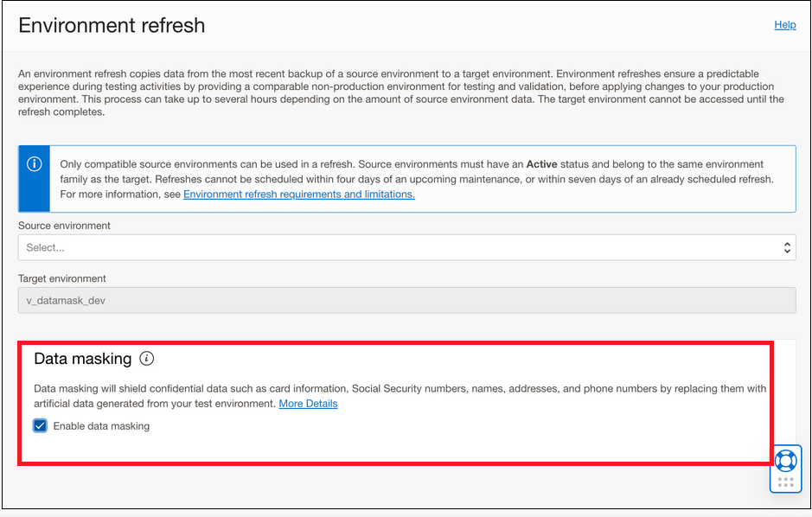Image resolution: width=812 pixels, height=517 pixels.
Task: Click the info icon in blue banner
Action: (35, 164)
